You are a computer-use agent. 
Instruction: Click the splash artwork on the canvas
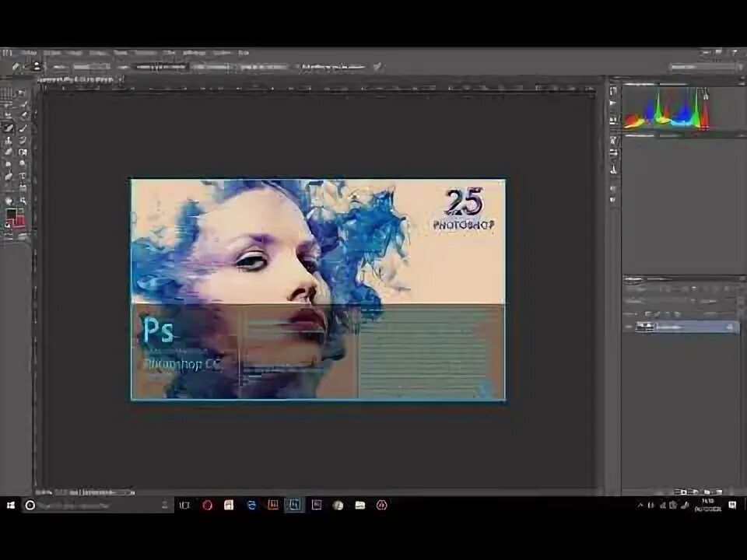pos(317,289)
